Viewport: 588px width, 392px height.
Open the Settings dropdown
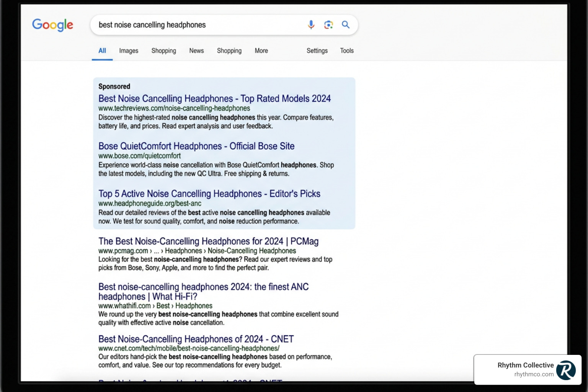pos(317,51)
